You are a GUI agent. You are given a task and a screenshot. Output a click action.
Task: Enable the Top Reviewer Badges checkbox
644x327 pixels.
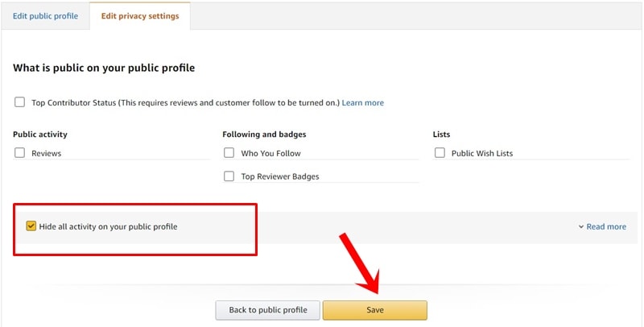pyautogui.click(x=229, y=176)
